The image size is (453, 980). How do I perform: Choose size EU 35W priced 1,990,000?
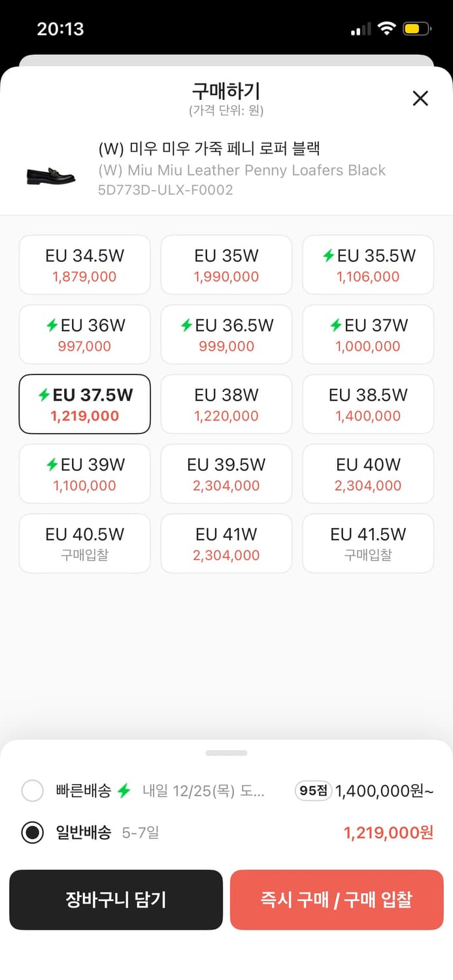pyautogui.click(x=226, y=265)
